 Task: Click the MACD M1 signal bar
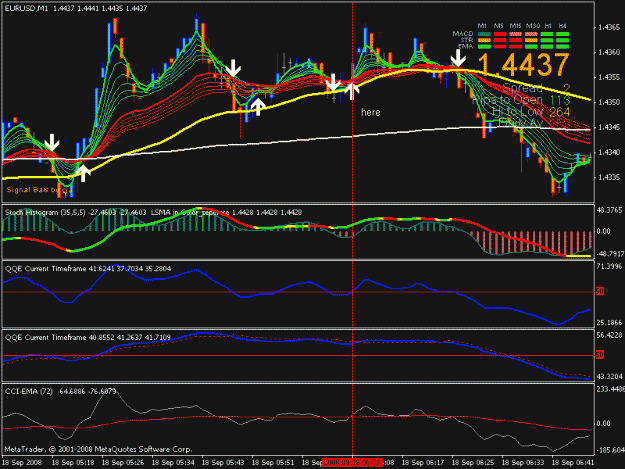pyautogui.click(x=484, y=34)
